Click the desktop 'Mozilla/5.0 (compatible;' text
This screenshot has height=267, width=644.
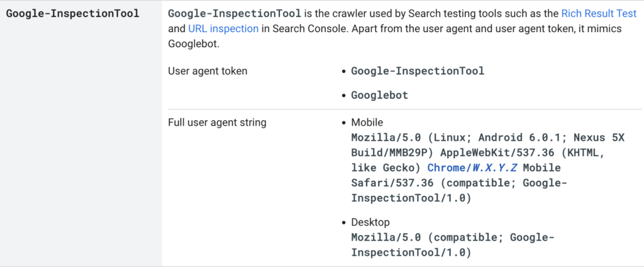coord(428,237)
